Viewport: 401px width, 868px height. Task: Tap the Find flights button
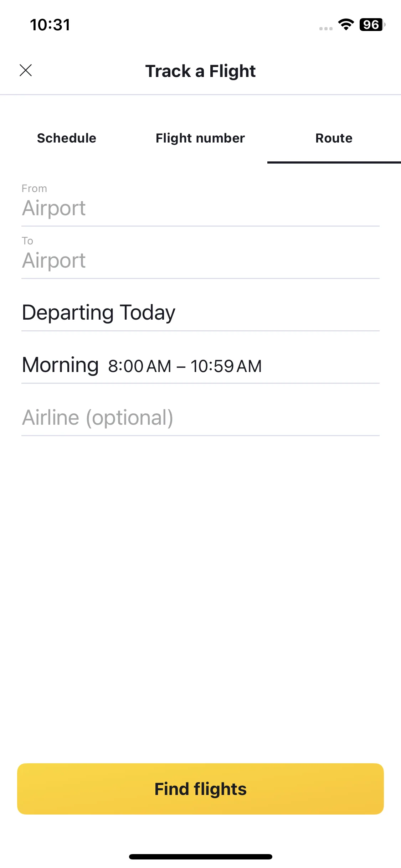point(200,789)
